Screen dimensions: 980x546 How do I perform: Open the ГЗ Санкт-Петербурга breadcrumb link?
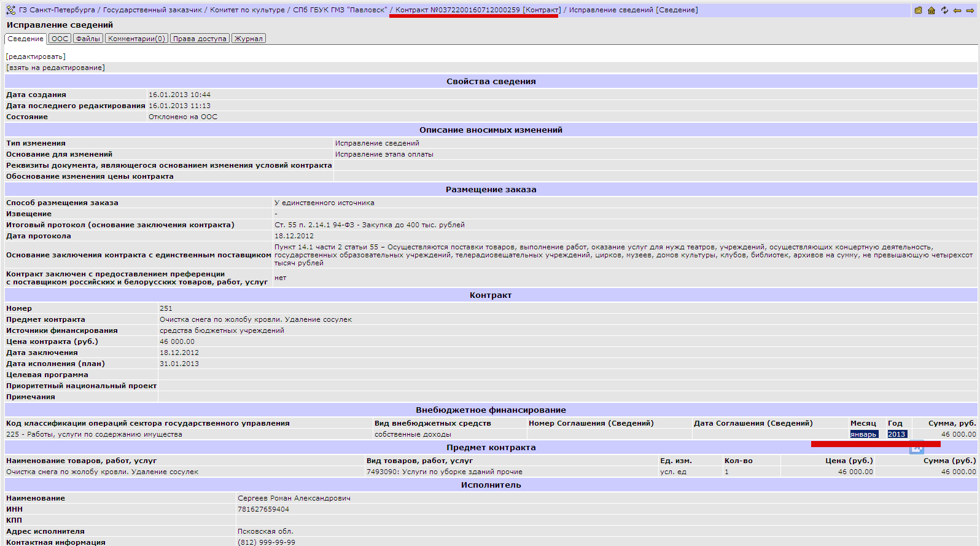coord(57,10)
